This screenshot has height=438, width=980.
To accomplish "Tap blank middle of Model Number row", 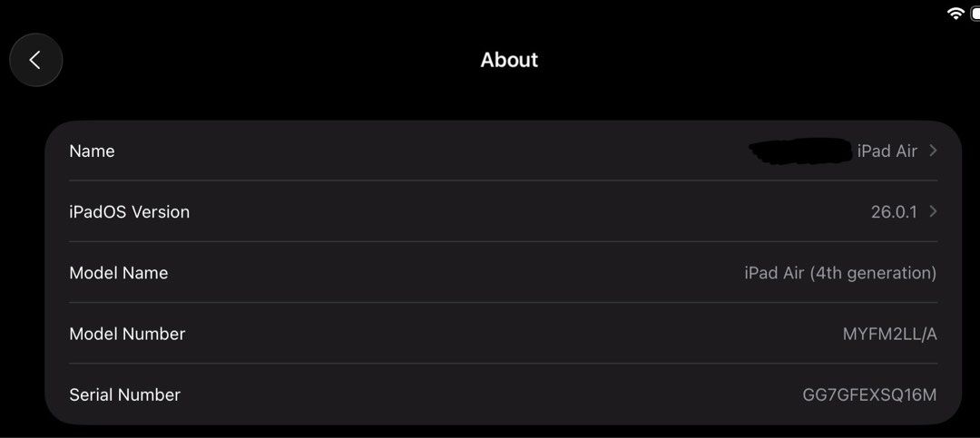I will pos(514,334).
